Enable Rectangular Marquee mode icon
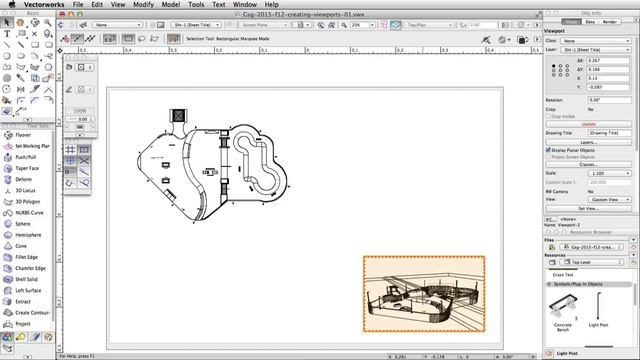640x360 pixels. pyautogui.click(x=128, y=39)
